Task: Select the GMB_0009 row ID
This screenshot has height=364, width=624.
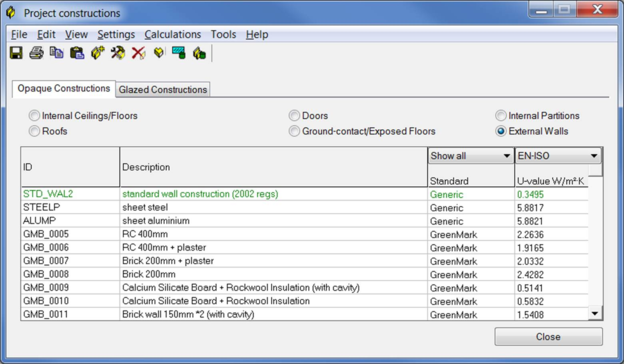Action: (46, 287)
